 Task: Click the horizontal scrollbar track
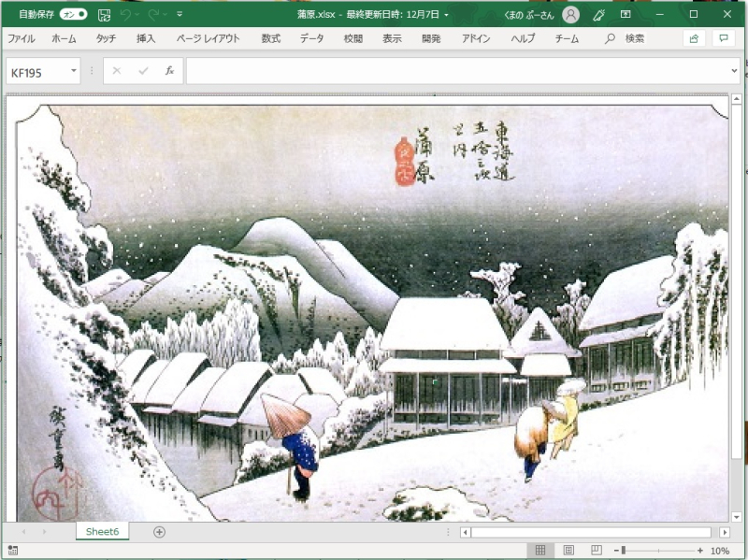(592, 532)
